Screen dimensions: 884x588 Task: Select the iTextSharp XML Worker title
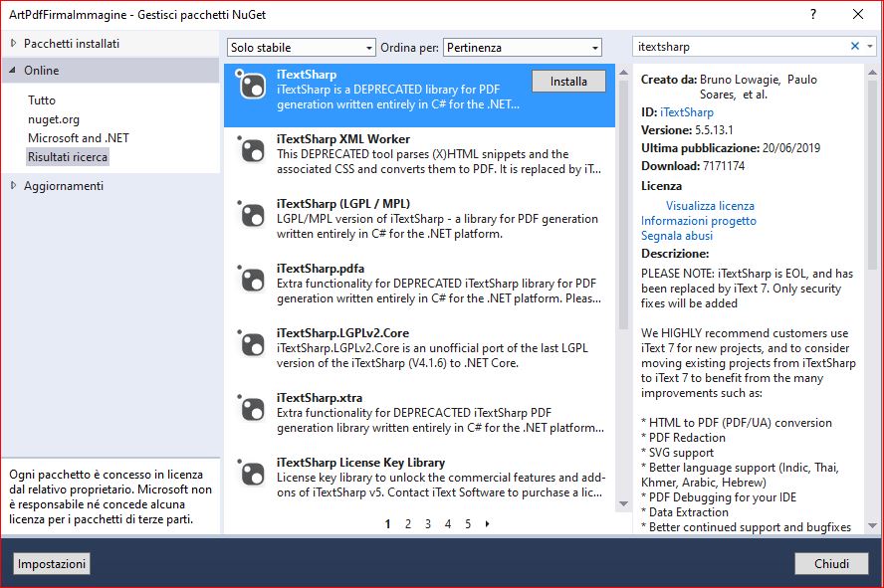[x=343, y=139]
